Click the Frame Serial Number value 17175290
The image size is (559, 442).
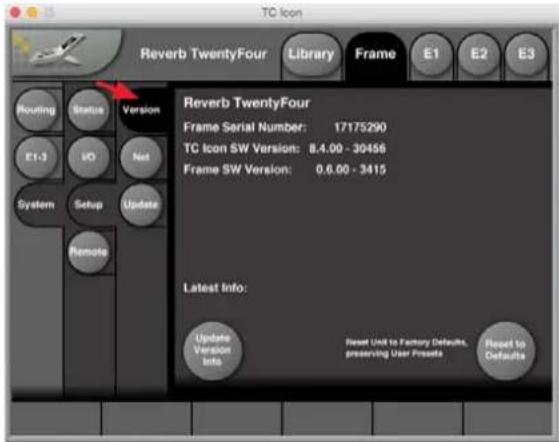[360, 127]
